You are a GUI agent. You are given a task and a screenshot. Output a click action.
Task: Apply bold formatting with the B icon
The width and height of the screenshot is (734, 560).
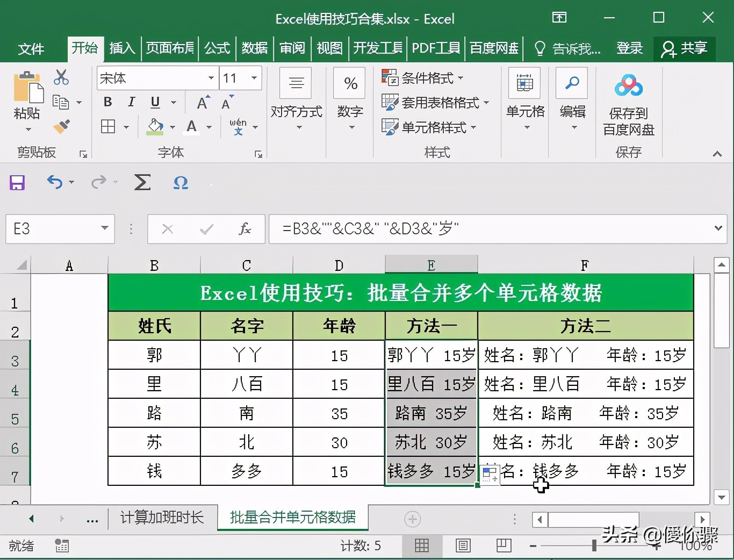pyautogui.click(x=107, y=102)
